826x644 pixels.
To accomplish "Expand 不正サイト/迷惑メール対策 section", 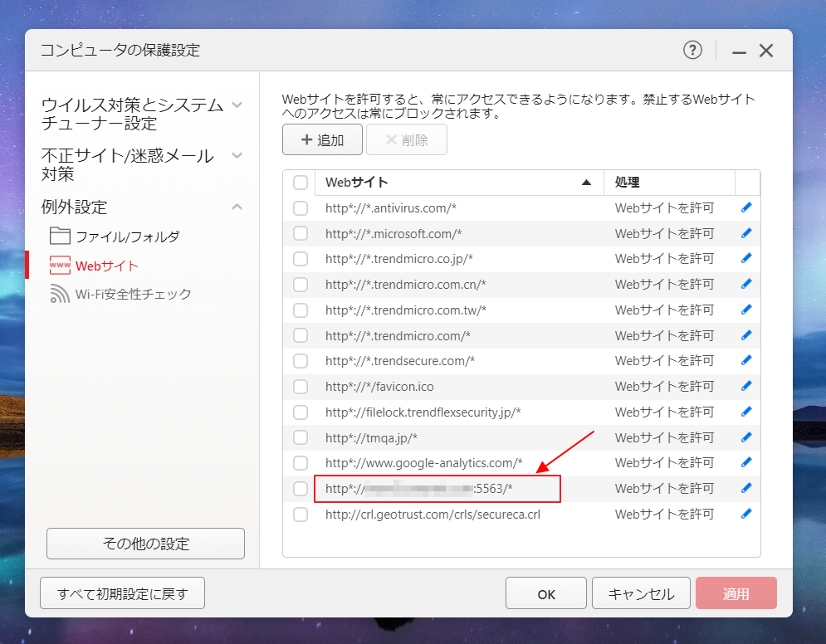I will pos(237,156).
